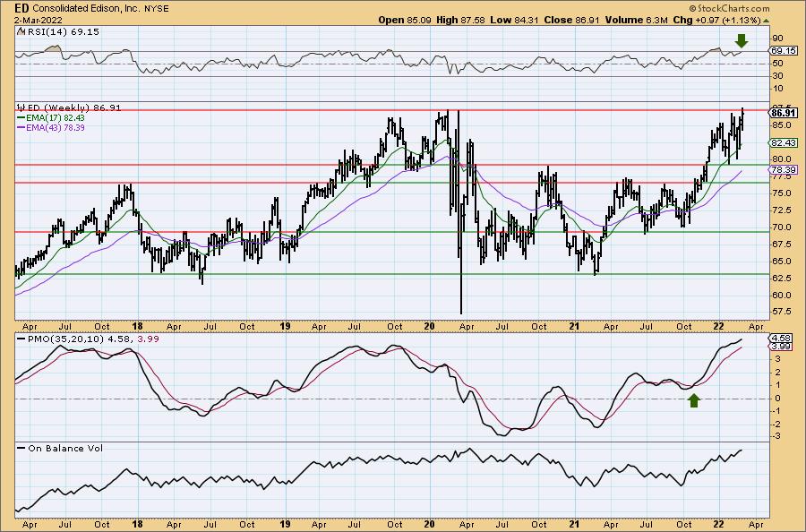Click the On Balance Vol panel label
This screenshot has width=806, height=532.
pos(65,448)
